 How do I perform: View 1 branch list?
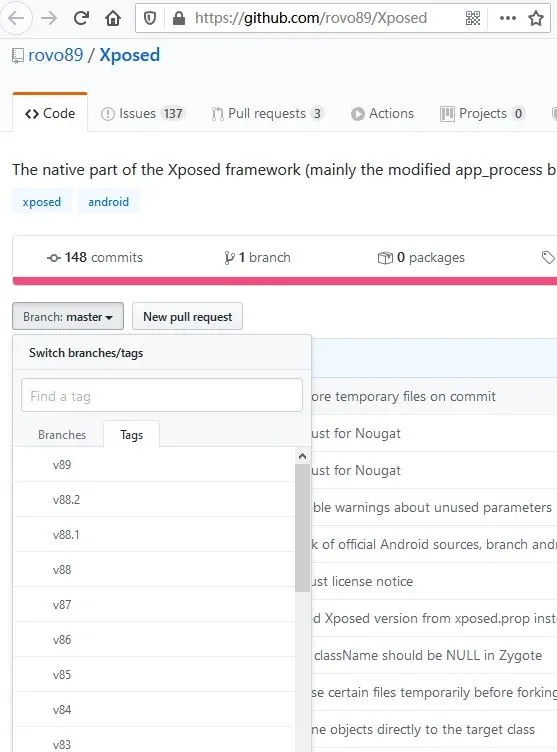coord(257,258)
